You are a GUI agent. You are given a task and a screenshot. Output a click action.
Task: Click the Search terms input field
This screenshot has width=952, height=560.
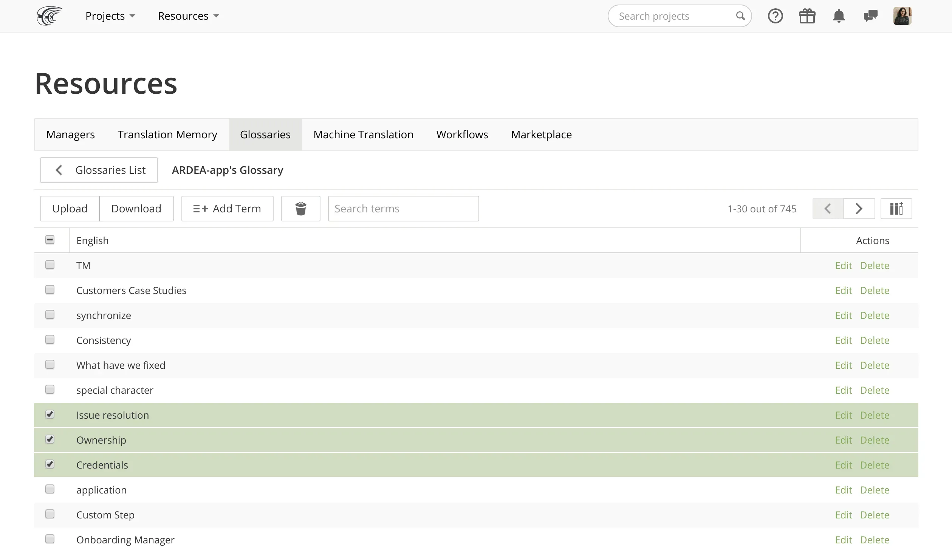(x=403, y=209)
